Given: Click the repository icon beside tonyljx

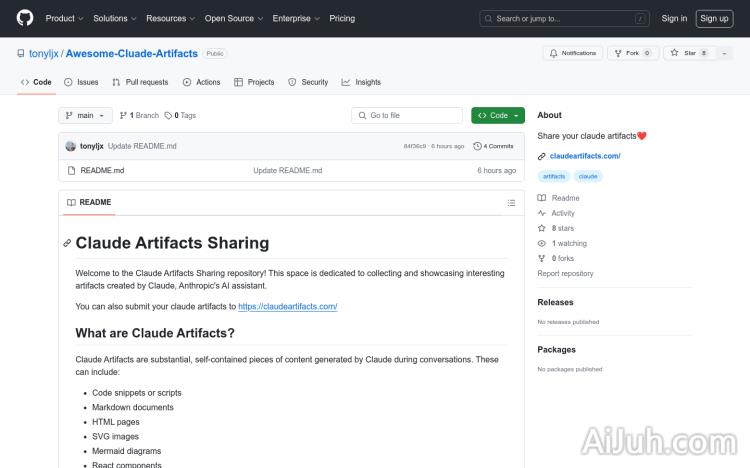Looking at the screenshot, I should click(x=21, y=53).
